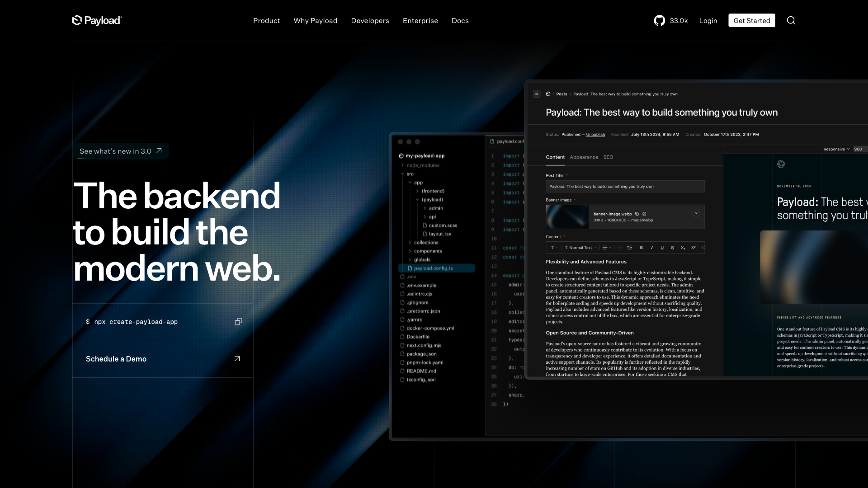This screenshot has height=488, width=868.
Task: Click the increase indent icon in editor toolbar
Action: click(x=630, y=248)
